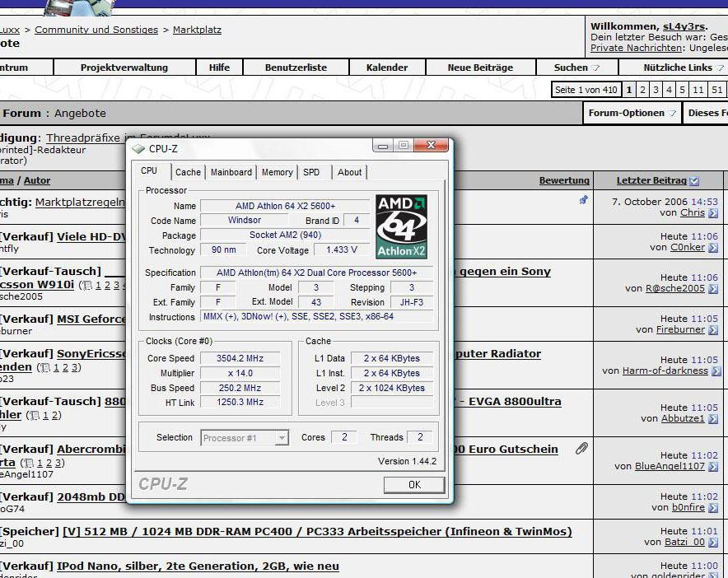728x578 pixels.
Task: Open the Chris user profile link
Action: [693, 212]
